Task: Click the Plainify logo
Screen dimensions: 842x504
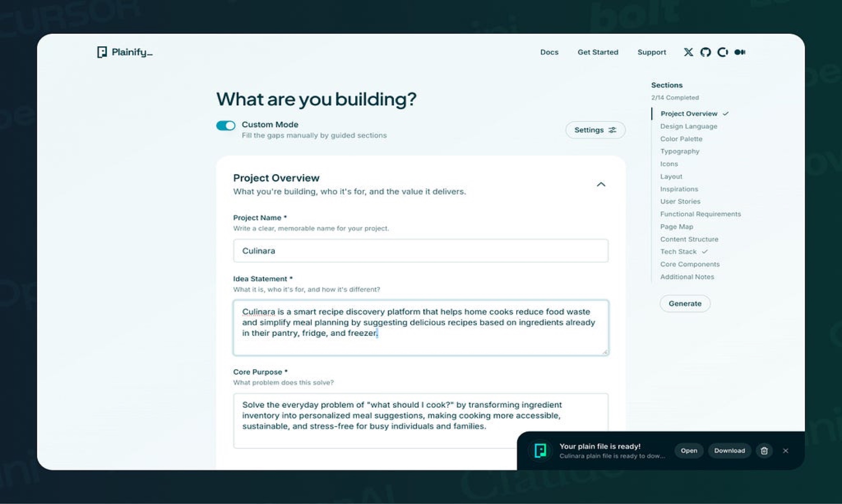Action: tap(124, 52)
